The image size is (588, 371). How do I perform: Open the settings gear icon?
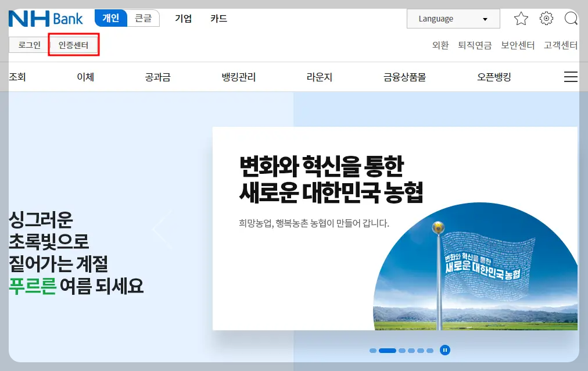pyautogui.click(x=546, y=18)
